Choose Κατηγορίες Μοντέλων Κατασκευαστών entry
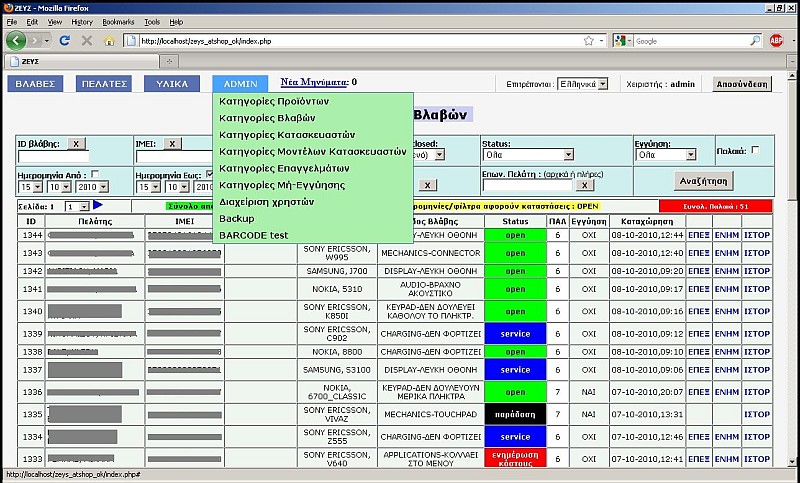The image size is (800, 483). point(313,151)
